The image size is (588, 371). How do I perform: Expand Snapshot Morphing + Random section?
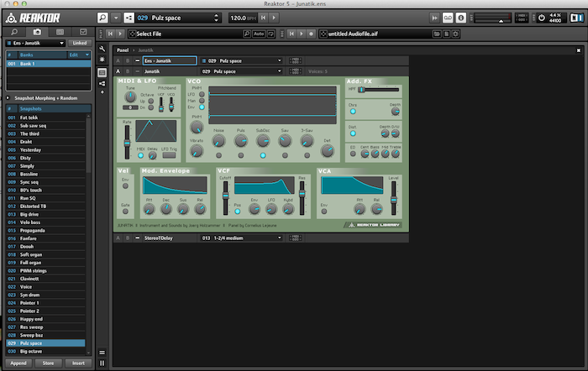tap(8, 98)
